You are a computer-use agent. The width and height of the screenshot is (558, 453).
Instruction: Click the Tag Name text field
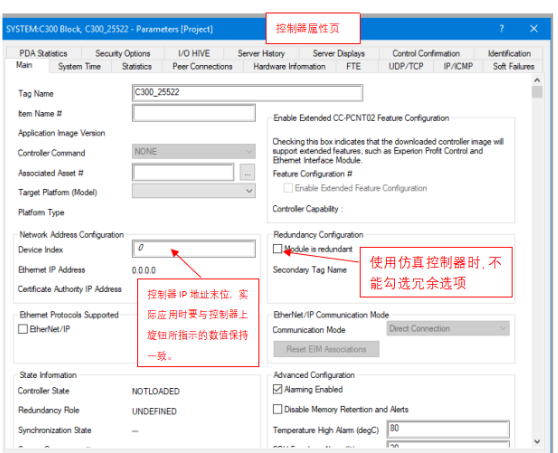click(247, 93)
